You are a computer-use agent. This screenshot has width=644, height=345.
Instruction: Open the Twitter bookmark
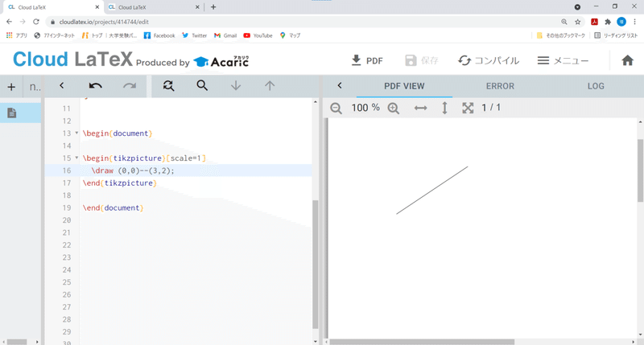[x=194, y=35]
